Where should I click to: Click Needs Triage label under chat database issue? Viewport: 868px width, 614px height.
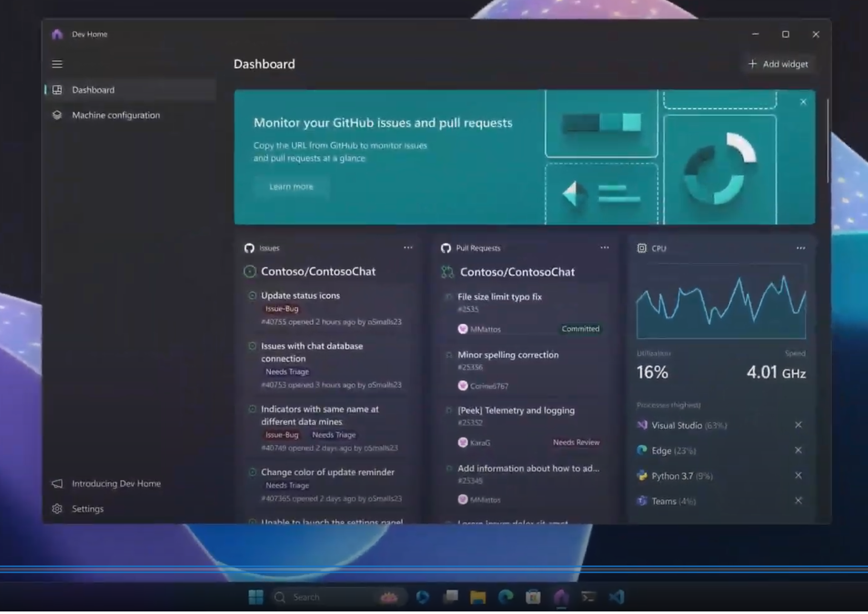click(x=287, y=372)
